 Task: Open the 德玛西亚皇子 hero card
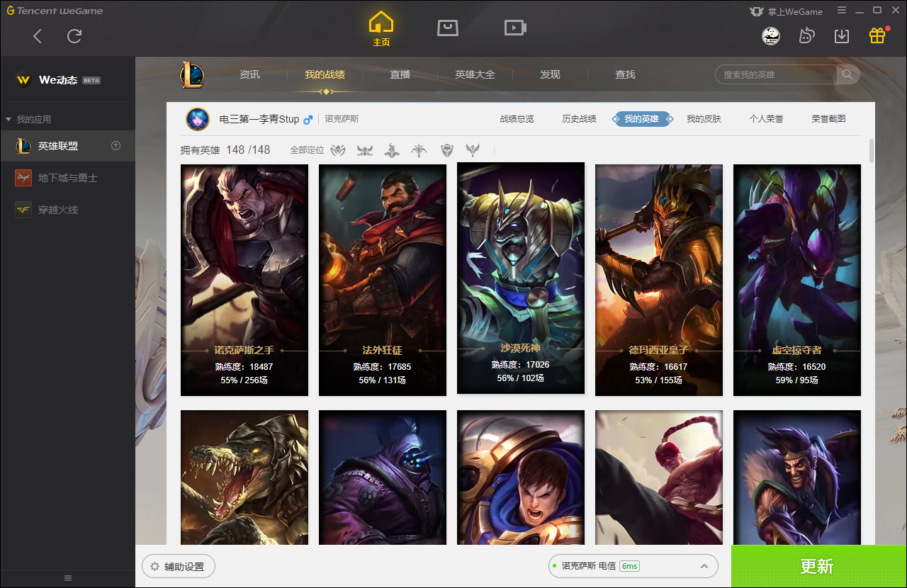[x=659, y=281]
